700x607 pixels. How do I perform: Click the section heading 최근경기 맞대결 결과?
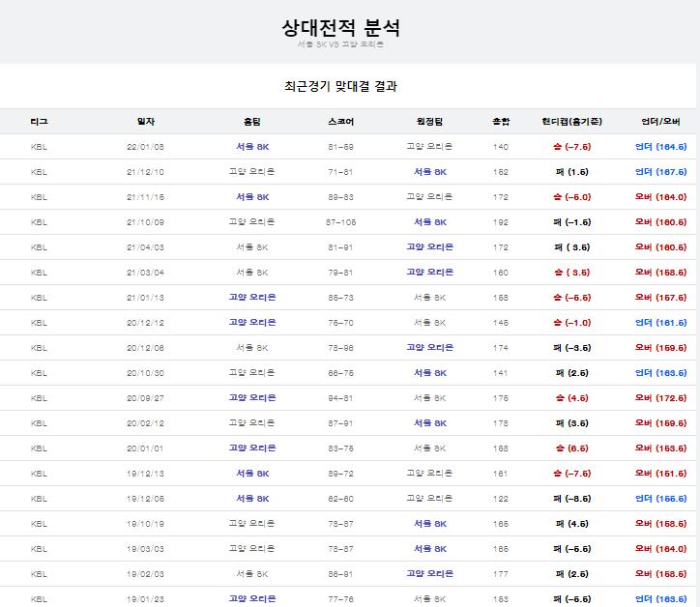click(340, 86)
